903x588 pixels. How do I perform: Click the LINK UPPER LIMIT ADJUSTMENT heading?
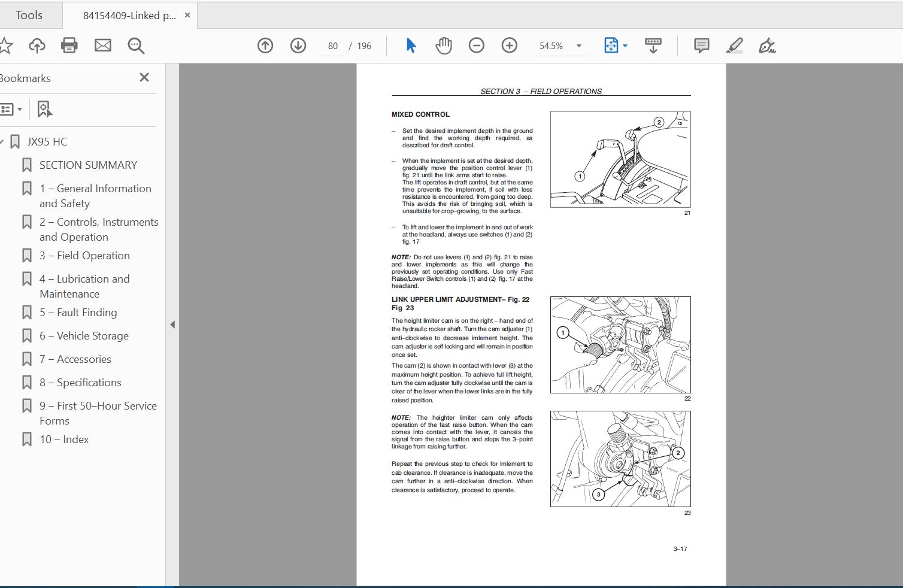[x=460, y=304]
